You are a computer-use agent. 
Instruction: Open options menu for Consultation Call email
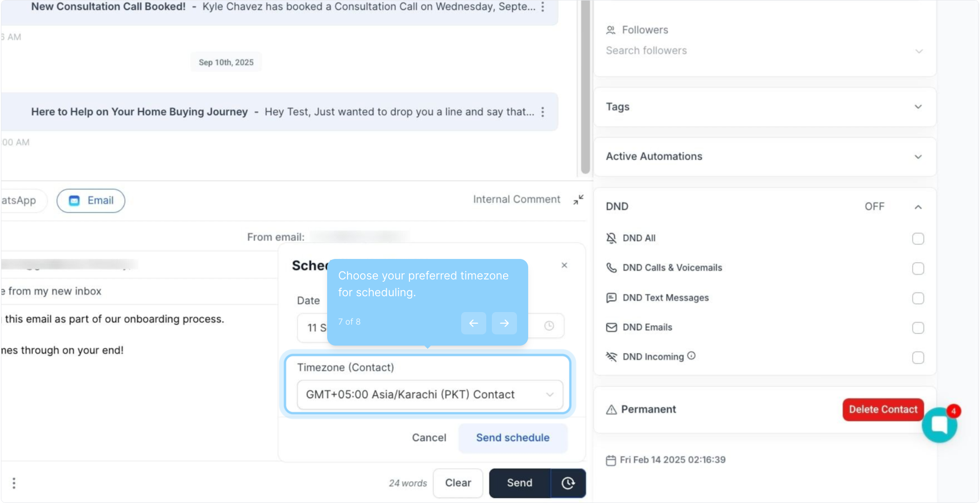(543, 7)
